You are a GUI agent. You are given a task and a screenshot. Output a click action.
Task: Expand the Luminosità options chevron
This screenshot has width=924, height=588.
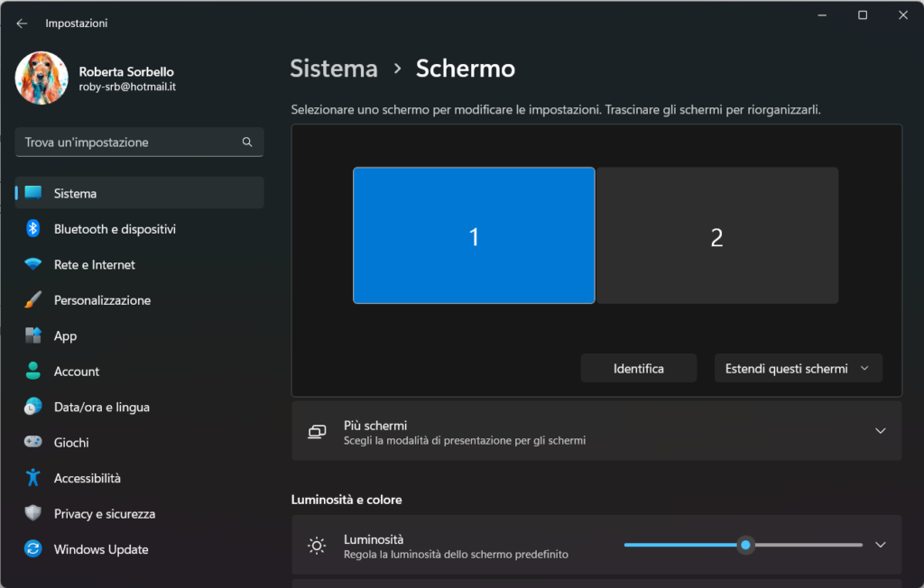tap(881, 545)
